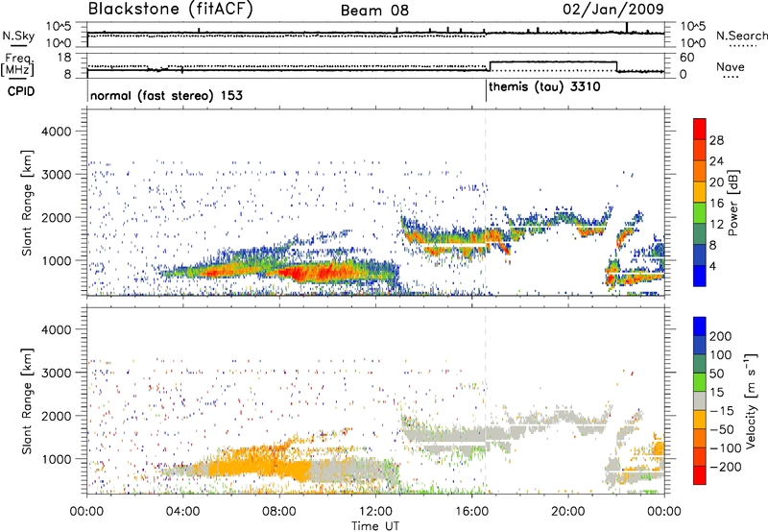
Task: Click the '-200' velocity colorbar tick value
Action: 726,467
